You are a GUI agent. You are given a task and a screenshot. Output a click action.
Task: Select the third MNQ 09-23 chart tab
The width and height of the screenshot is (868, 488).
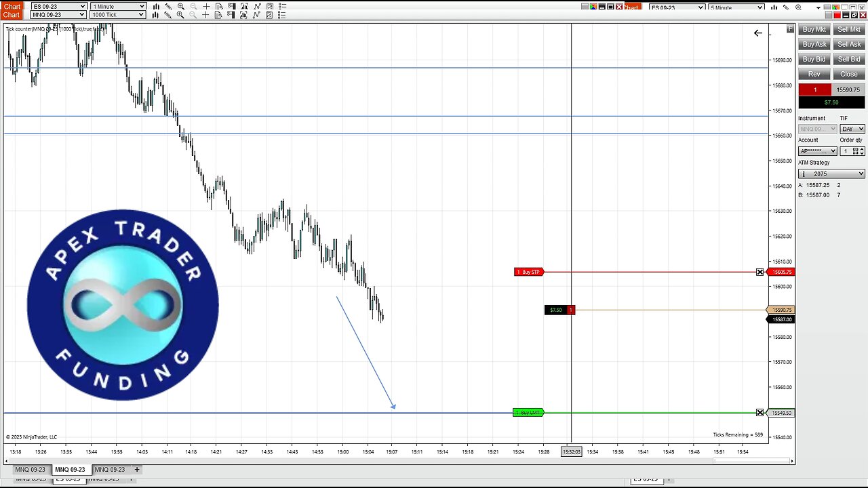(110, 469)
